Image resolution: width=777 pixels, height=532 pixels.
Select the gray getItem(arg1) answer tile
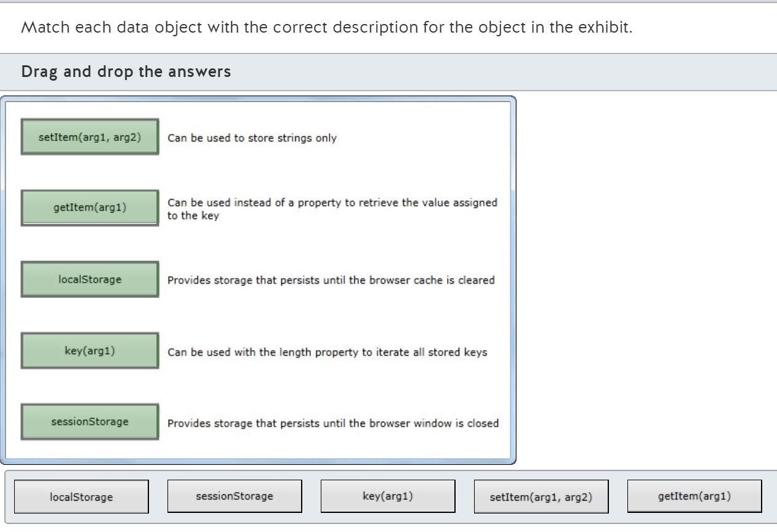(x=694, y=496)
